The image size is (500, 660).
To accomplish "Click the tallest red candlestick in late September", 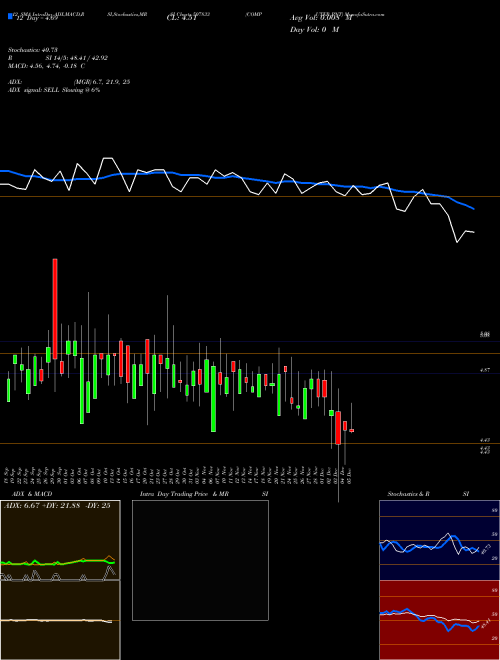I will (x=55, y=309).
